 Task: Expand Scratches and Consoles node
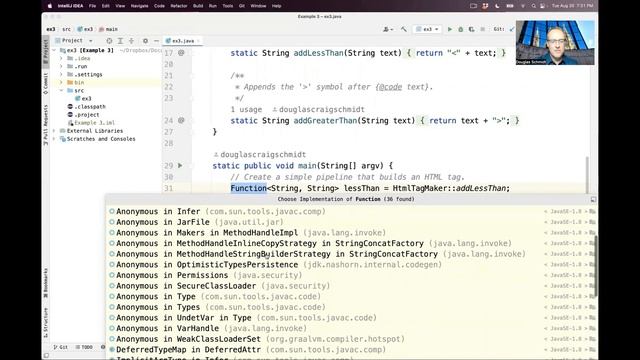coord(54,139)
